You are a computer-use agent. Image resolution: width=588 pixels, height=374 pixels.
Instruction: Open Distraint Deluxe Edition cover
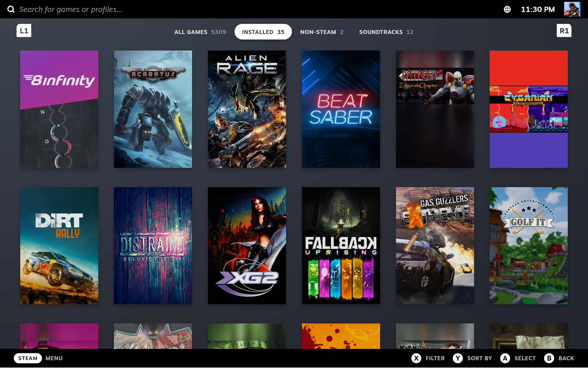(153, 246)
